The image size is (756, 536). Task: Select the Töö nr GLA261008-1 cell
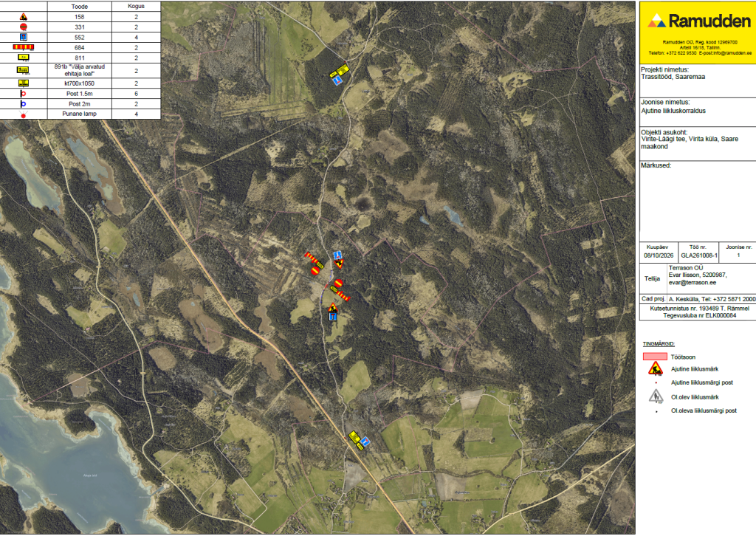(x=699, y=255)
